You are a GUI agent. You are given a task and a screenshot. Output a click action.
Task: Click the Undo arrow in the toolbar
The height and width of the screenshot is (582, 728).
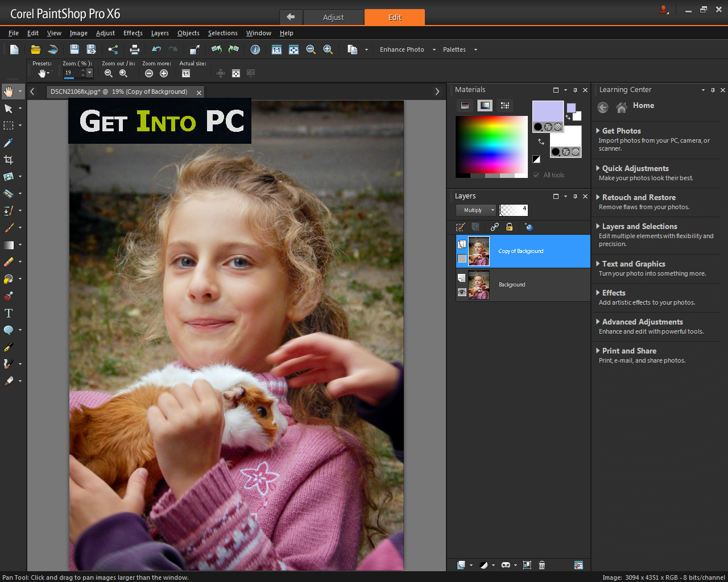(156, 49)
